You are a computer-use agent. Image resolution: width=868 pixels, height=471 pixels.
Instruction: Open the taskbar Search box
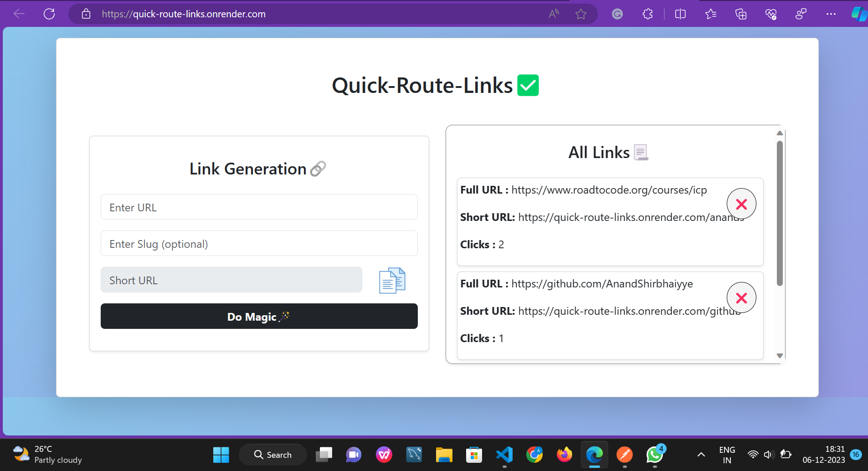(272, 455)
